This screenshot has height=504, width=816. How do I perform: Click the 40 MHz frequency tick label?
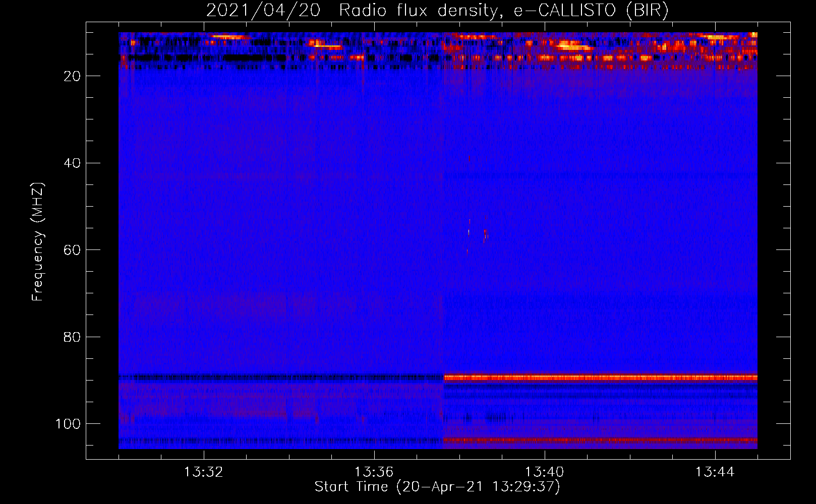point(73,163)
